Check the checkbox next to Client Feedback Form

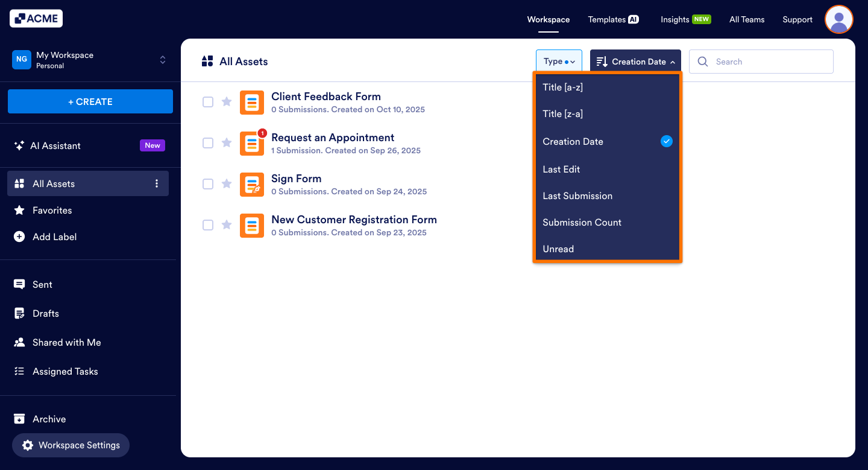click(208, 102)
